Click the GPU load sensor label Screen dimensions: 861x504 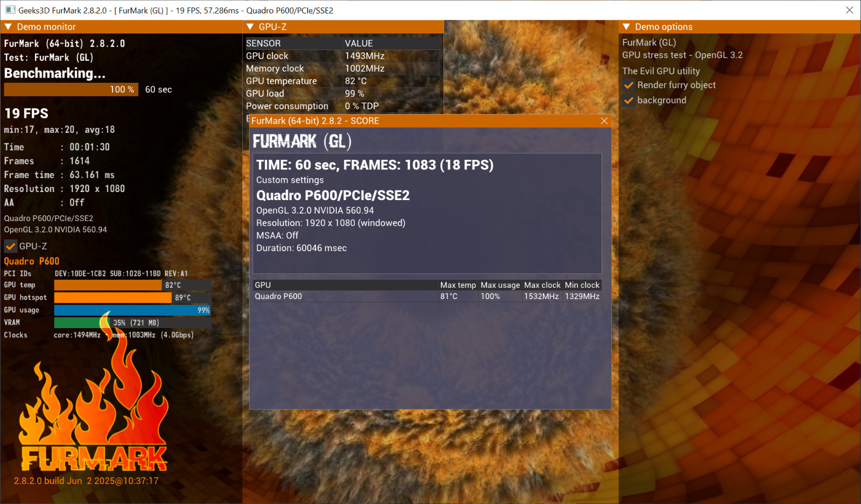265,94
